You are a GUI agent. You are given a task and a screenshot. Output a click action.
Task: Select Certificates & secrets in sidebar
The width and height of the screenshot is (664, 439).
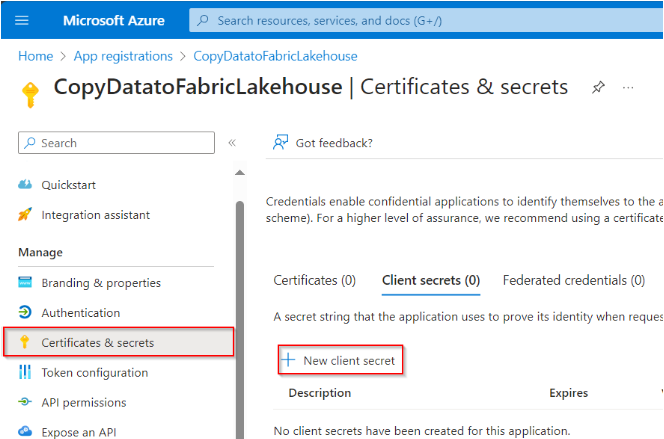coord(119,342)
